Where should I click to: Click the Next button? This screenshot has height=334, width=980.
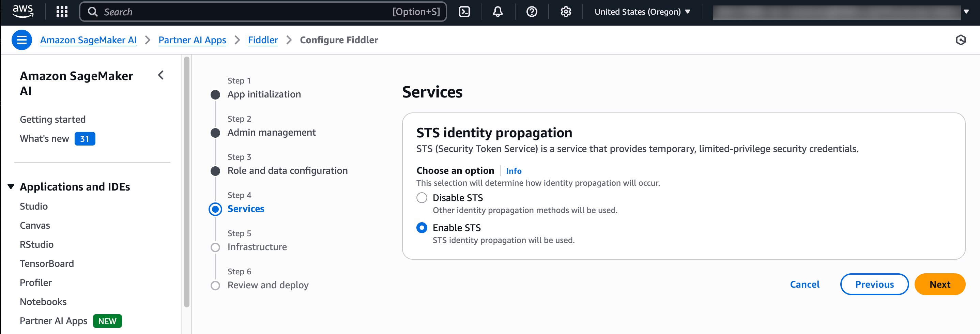point(940,284)
